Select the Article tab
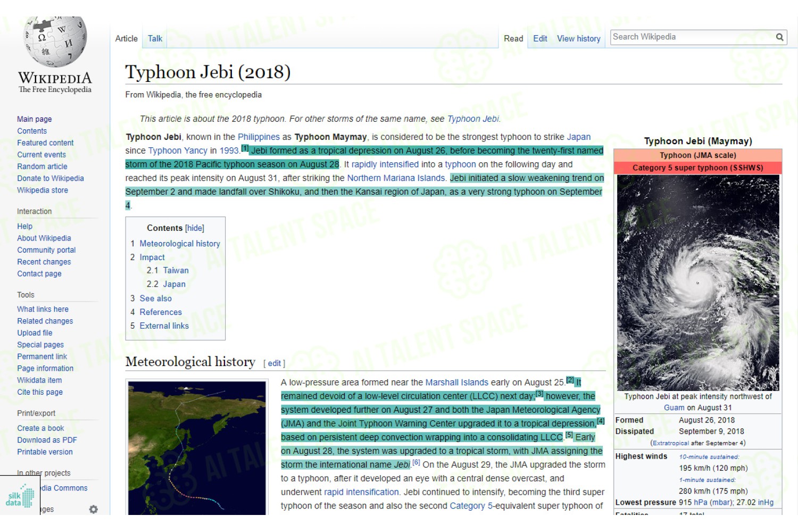This screenshot has width=798, height=532. [126, 38]
